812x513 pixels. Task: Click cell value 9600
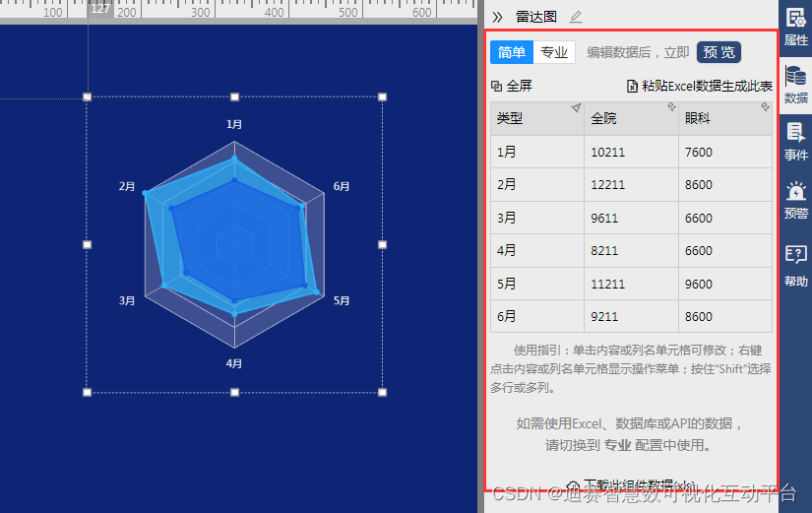(725, 284)
